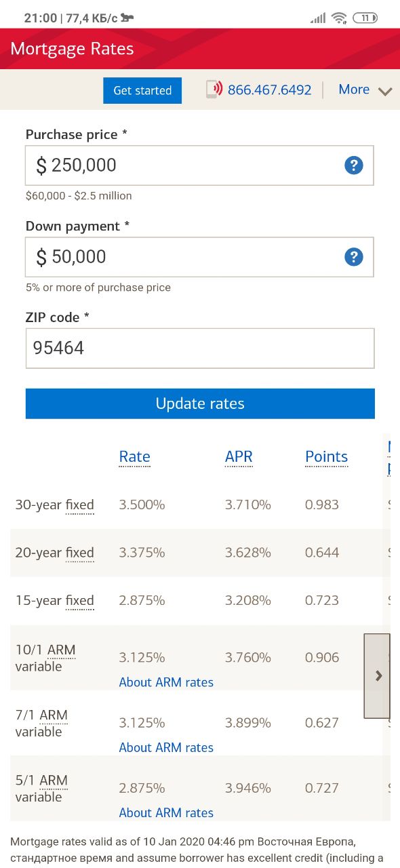Open About ARM rates under 5/1 ARM
This screenshot has width=400, height=868.
click(166, 812)
